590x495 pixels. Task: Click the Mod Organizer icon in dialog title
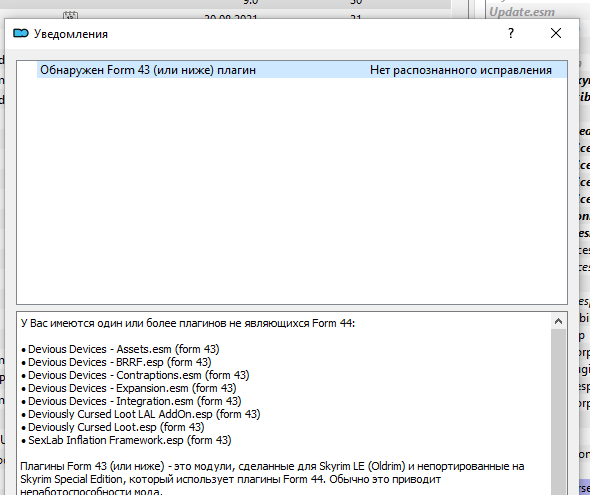point(21,34)
